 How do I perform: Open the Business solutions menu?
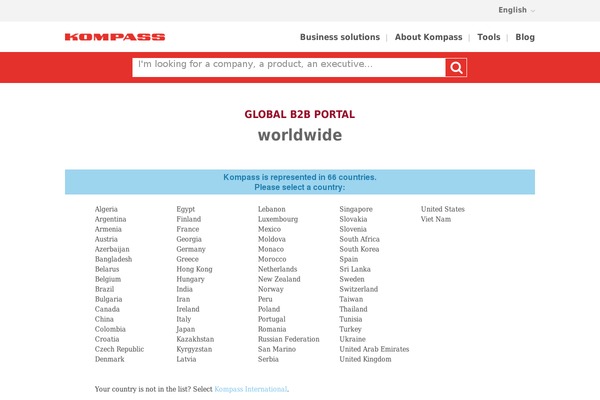coord(340,37)
